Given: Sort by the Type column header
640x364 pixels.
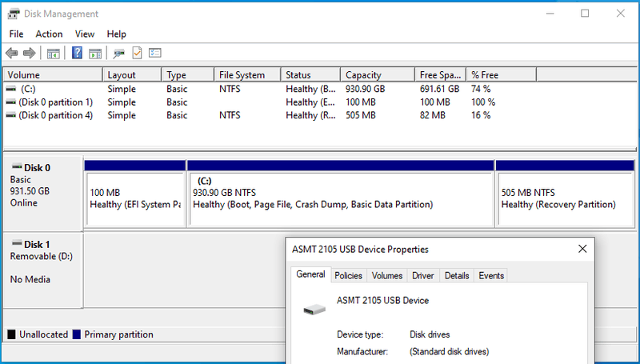Looking at the screenshot, I should point(188,75).
